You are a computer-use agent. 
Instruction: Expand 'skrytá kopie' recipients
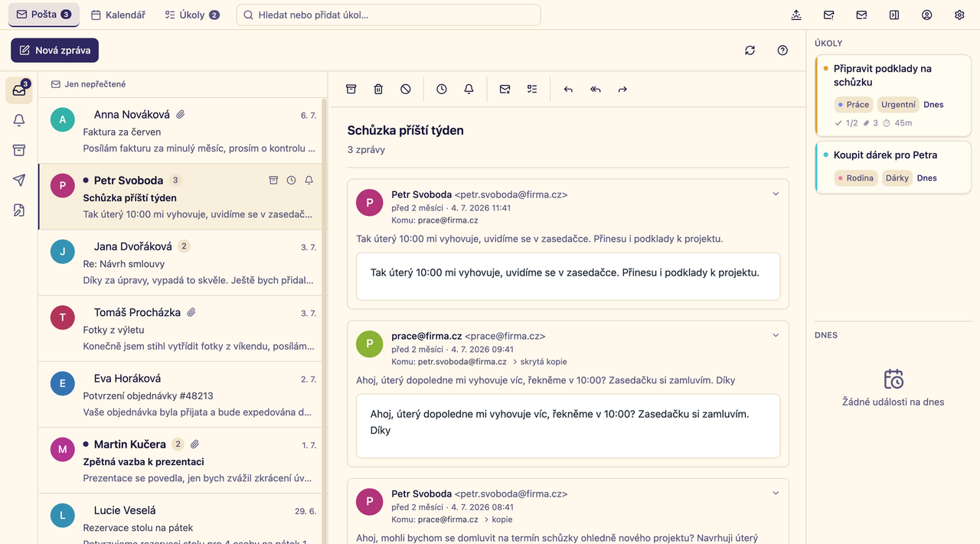(540, 362)
